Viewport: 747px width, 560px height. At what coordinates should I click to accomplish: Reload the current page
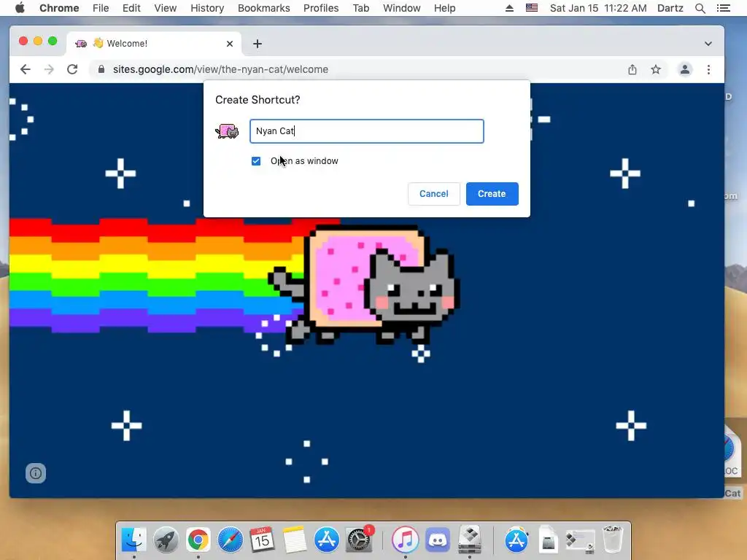click(72, 69)
